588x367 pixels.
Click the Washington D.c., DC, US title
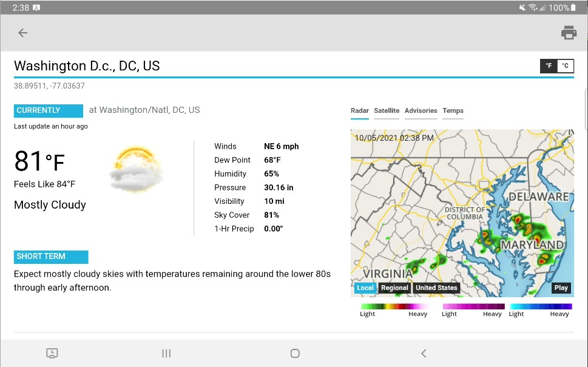[x=87, y=66]
